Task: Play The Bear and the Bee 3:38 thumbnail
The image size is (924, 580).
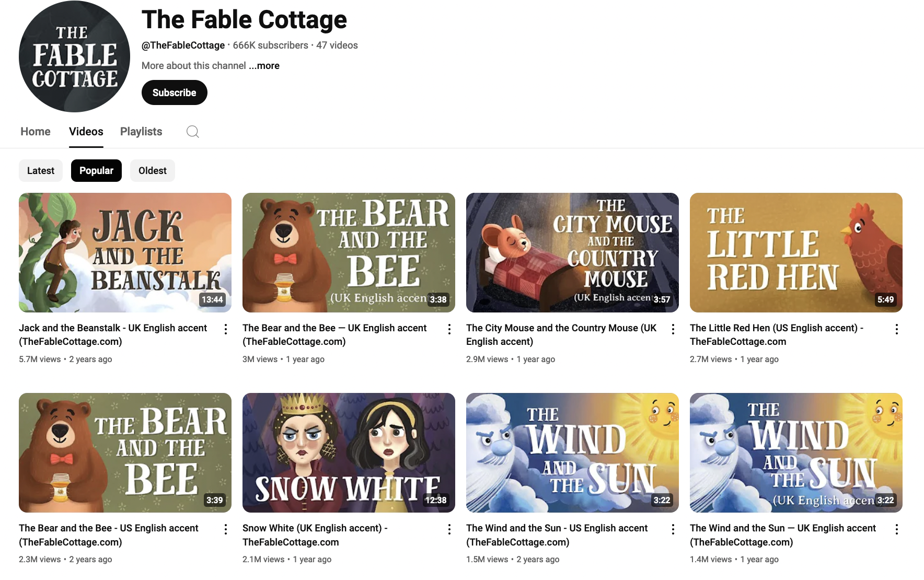Action: [349, 252]
